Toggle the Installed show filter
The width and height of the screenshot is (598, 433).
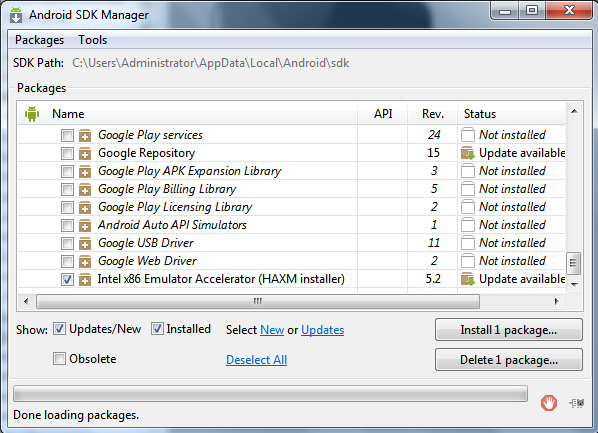(x=157, y=328)
